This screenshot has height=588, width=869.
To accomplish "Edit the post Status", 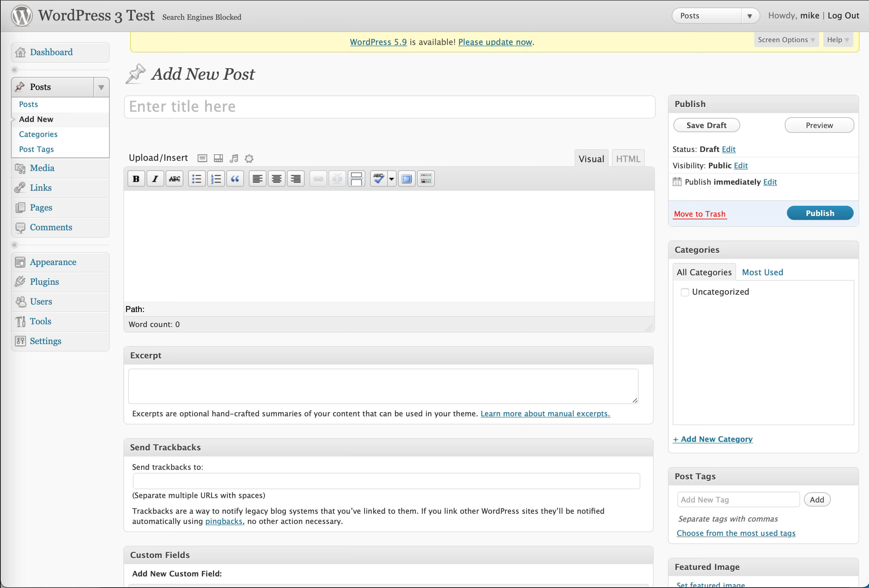I will point(728,149).
